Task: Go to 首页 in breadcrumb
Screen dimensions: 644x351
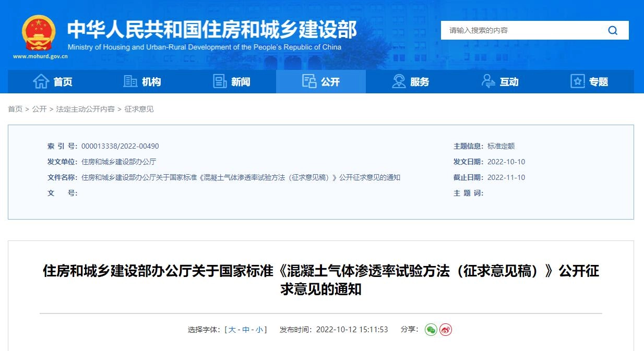Action: [15, 109]
